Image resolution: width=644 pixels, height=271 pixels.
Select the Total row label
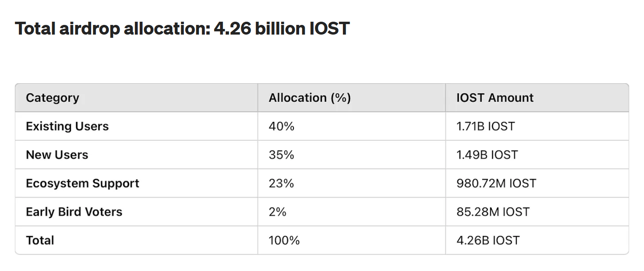coord(40,240)
